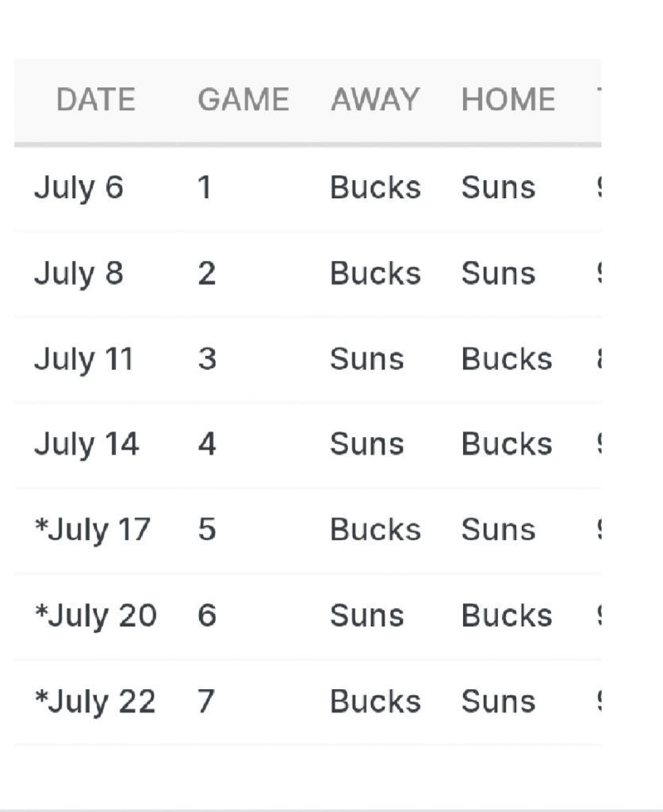Click Suns away team in Game 4 row

pos(366,445)
